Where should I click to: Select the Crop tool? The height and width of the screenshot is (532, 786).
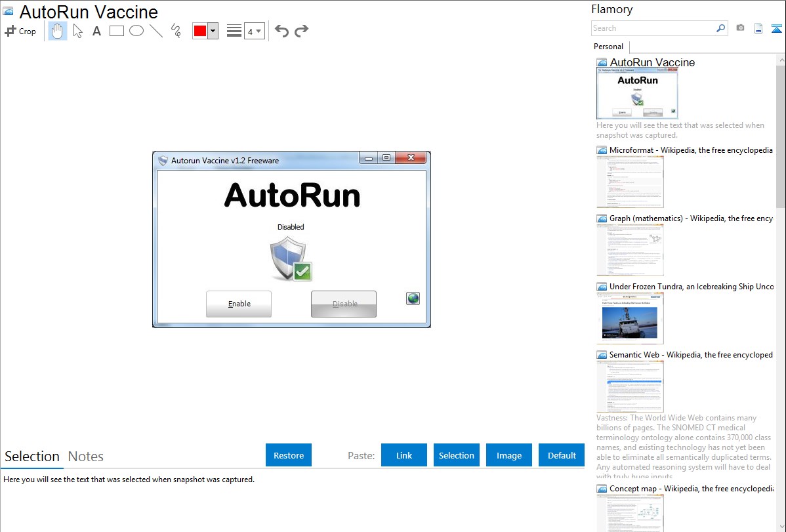coord(20,31)
